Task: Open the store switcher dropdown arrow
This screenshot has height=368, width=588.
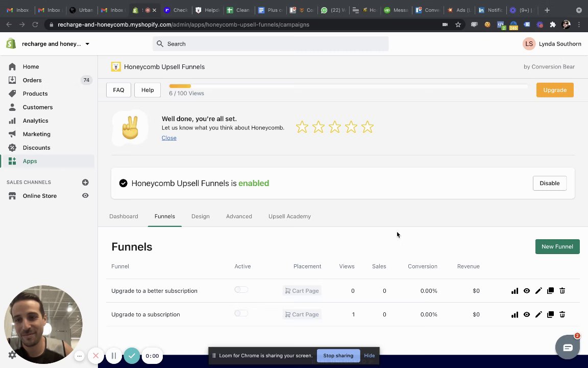Action: pos(87,44)
